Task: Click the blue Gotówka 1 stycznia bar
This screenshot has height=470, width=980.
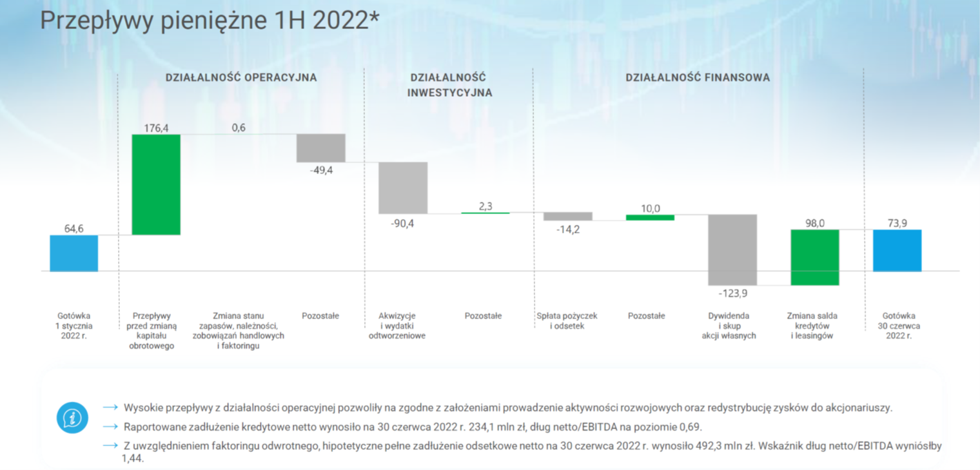Action: pyautogui.click(x=74, y=253)
